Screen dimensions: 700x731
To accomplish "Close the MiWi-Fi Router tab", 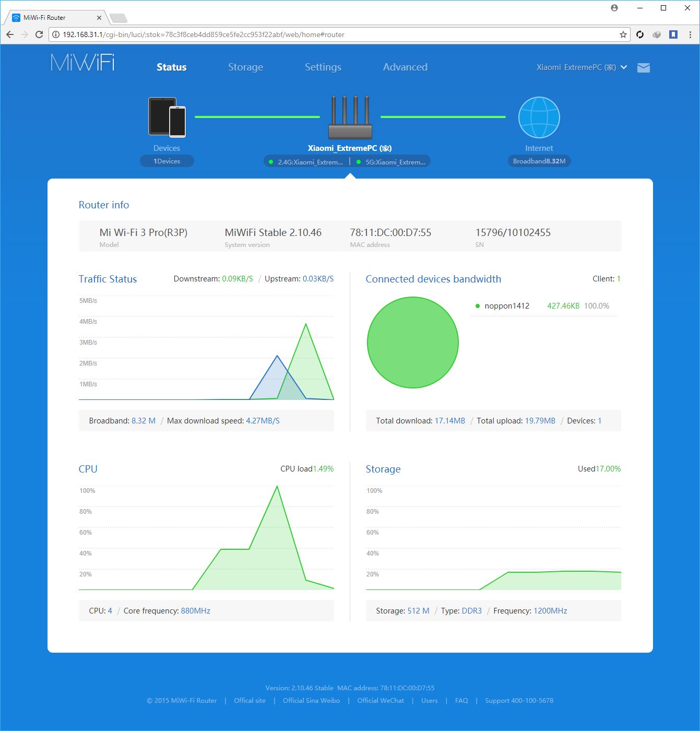I will pos(99,18).
